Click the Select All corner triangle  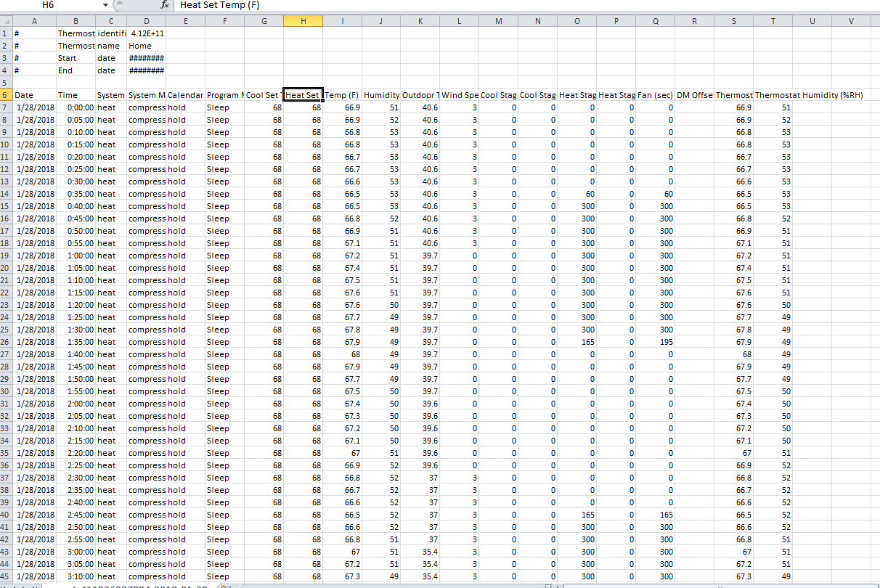point(6,21)
